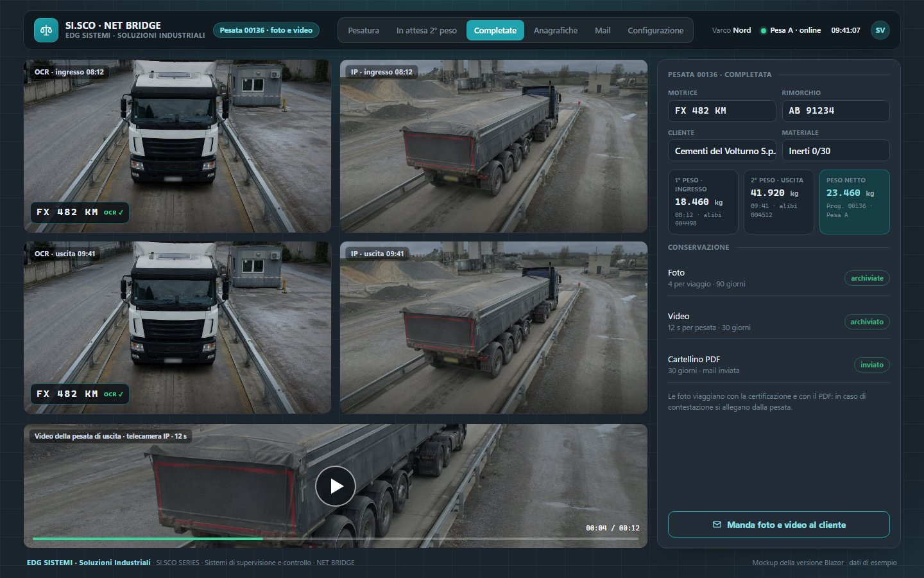Seek on the video progress bar
Image resolution: width=924 pixels, height=578 pixels.
click(x=335, y=539)
